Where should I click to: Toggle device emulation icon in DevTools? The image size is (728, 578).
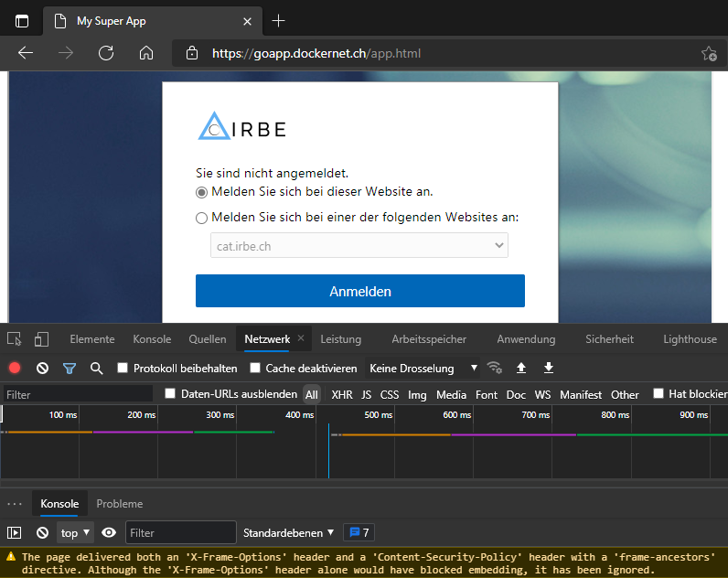[41, 339]
